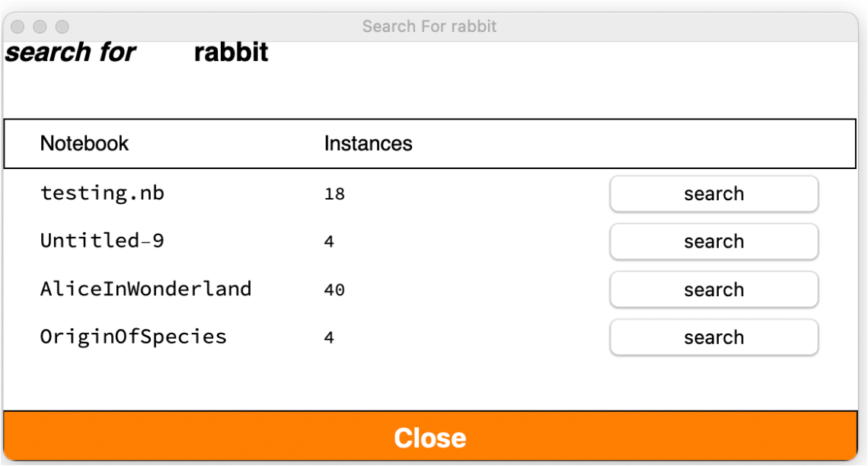Viewport: 868px width, 466px height.
Task: Select the instance count 40 for AliceInWonderland
Action: pyautogui.click(x=334, y=290)
